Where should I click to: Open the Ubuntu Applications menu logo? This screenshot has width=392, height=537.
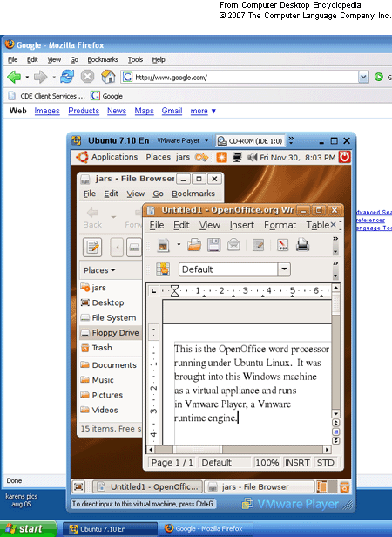82,157
